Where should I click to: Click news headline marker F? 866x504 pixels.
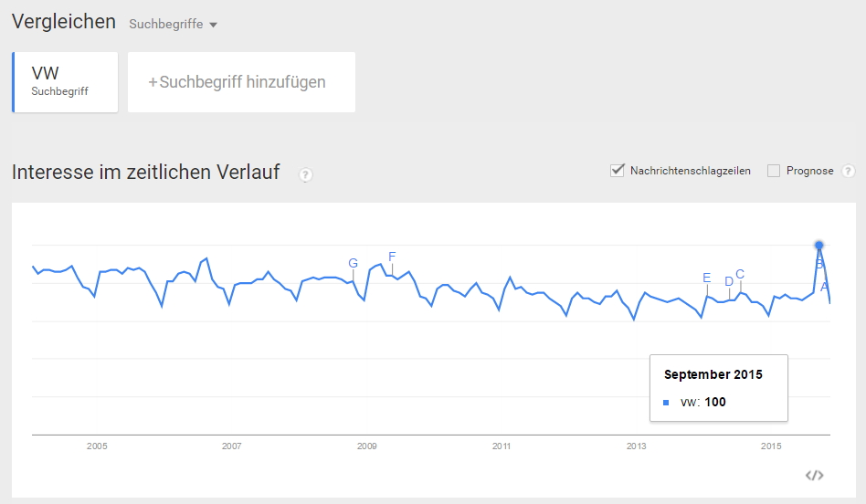coord(392,257)
